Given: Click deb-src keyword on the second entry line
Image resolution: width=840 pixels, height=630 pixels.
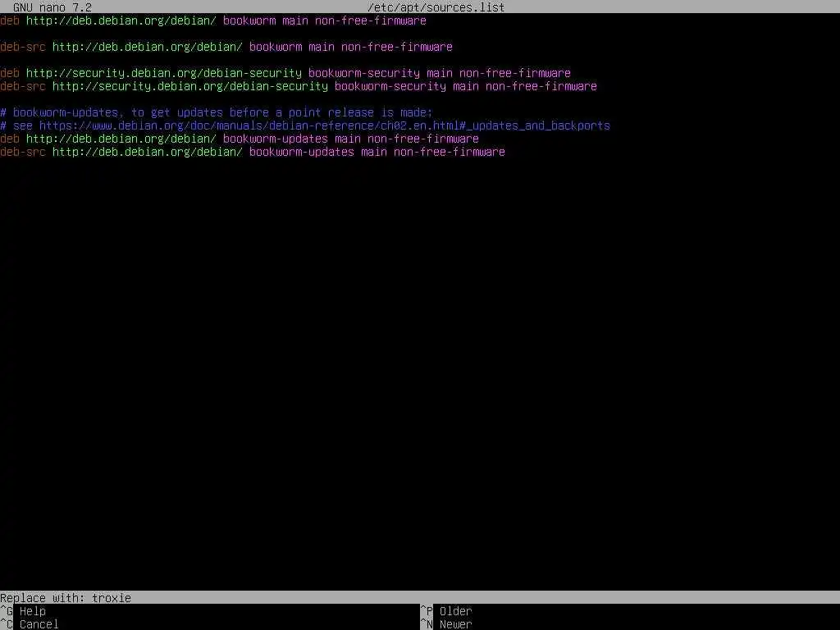Looking at the screenshot, I should point(23,47).
